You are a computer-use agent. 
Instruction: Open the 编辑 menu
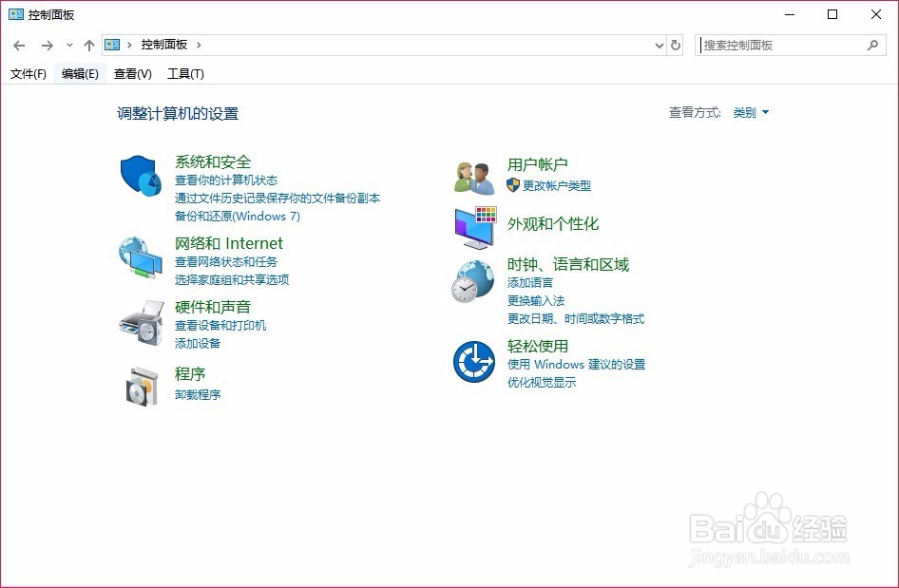(x=80, y=73)
